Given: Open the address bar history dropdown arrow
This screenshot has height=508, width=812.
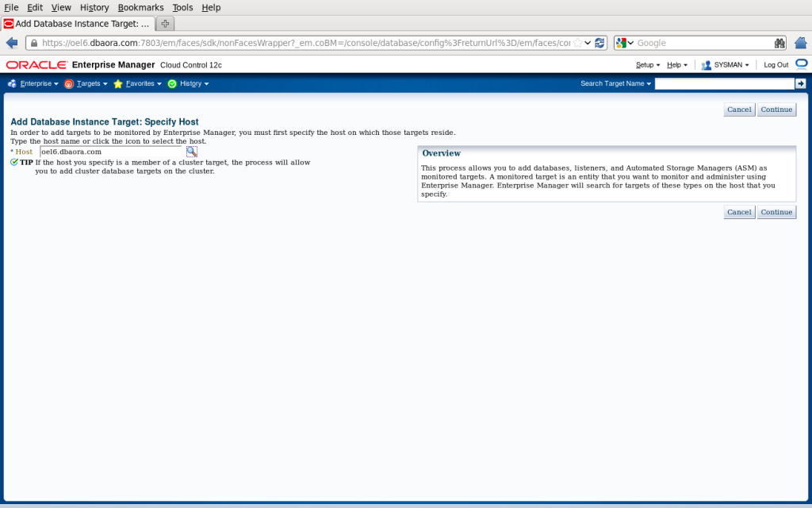Looking at the screenshot, I should point(588,43).
